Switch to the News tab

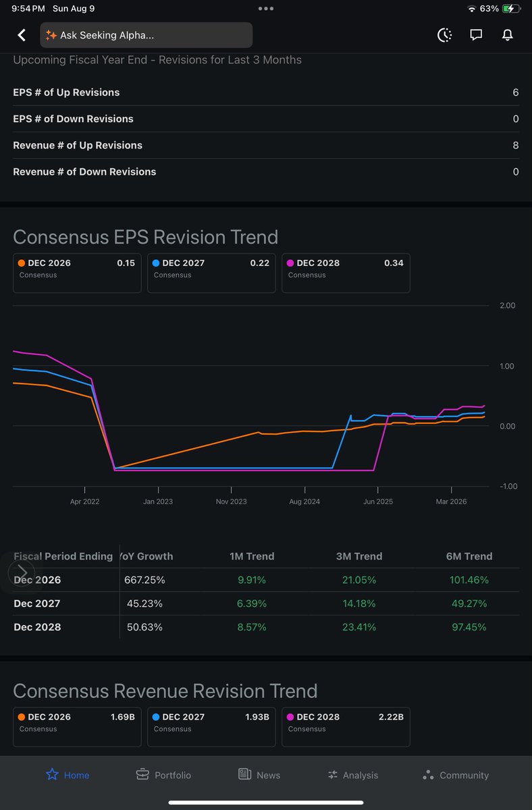259,775
